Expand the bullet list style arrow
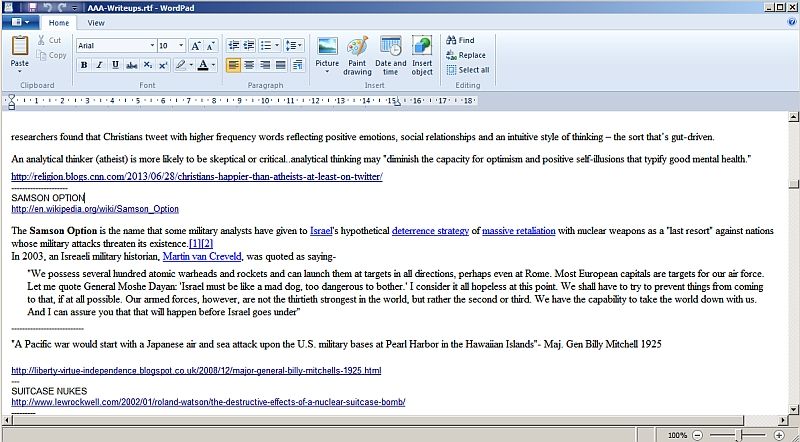800x442 pixels. 277,45
